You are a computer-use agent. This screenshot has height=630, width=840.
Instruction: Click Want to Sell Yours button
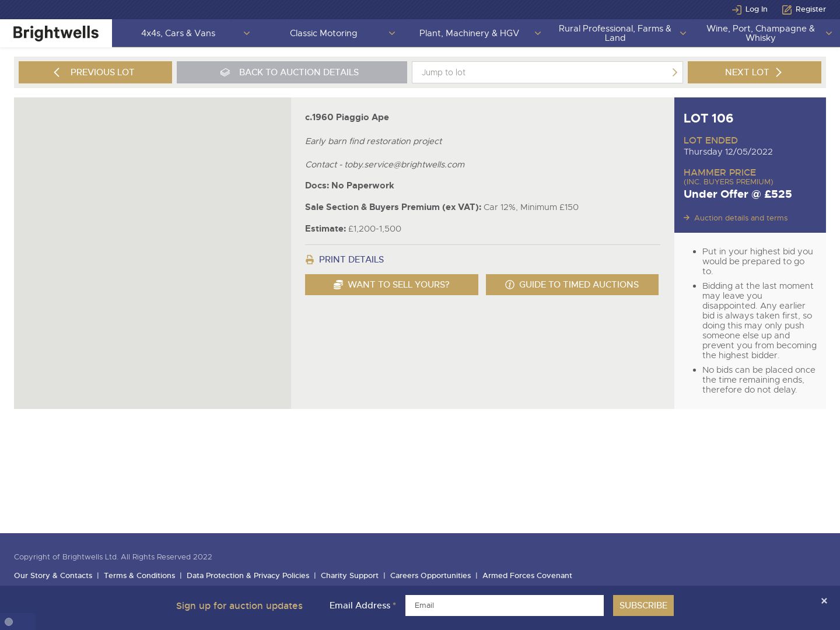coord(391,285)
